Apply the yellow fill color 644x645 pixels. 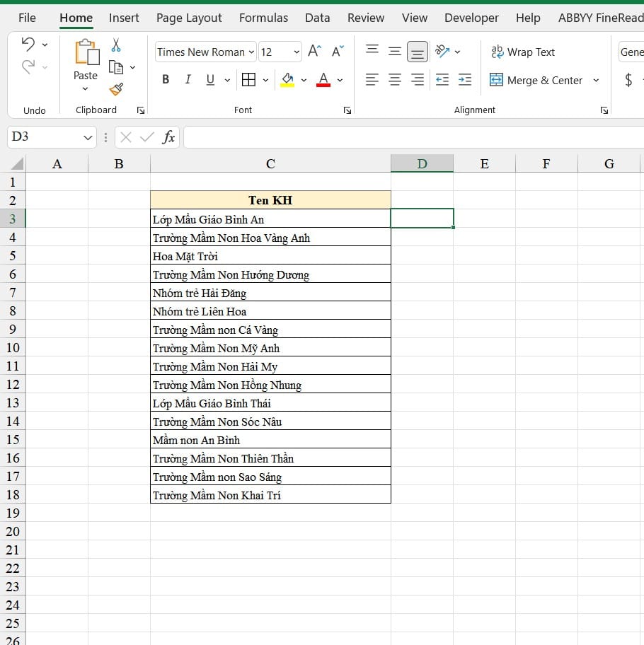287,80
